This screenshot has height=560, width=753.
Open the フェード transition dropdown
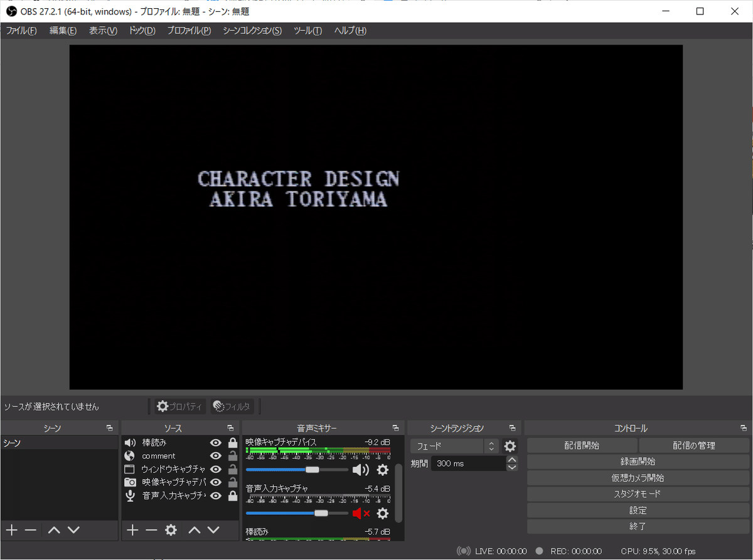coord(454,446)
